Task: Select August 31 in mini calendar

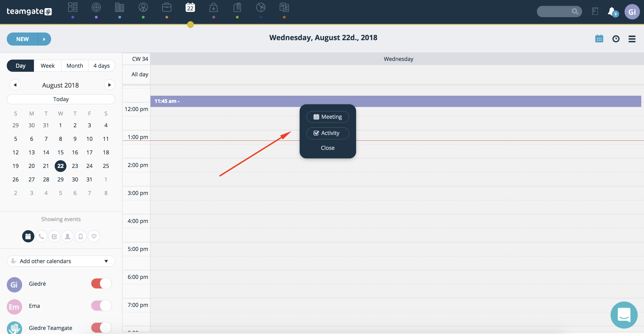Action: [89, 179]
